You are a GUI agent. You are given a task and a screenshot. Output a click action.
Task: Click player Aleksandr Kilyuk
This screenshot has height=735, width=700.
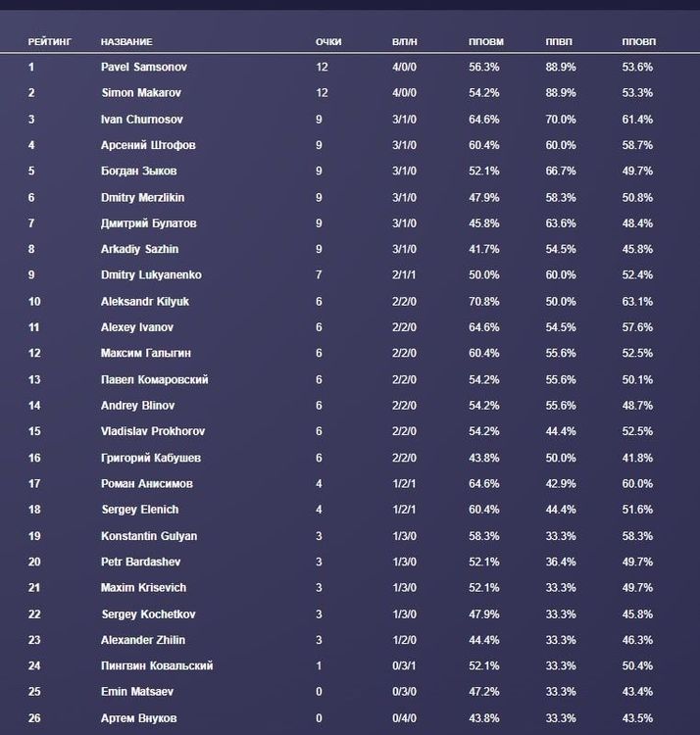click(145, 302)
